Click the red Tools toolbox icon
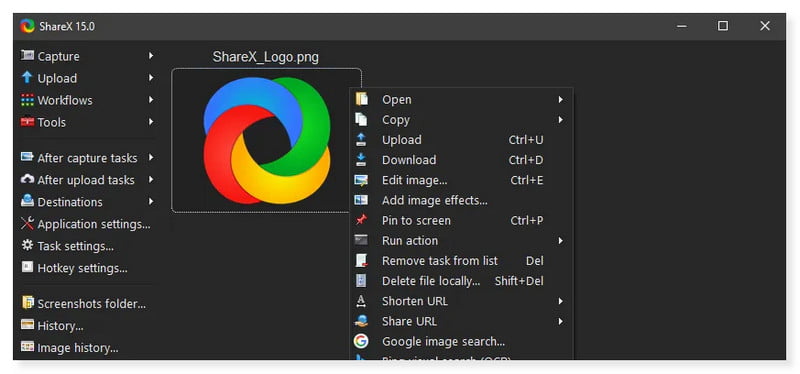Screen dimensions: 800x374 27,121
